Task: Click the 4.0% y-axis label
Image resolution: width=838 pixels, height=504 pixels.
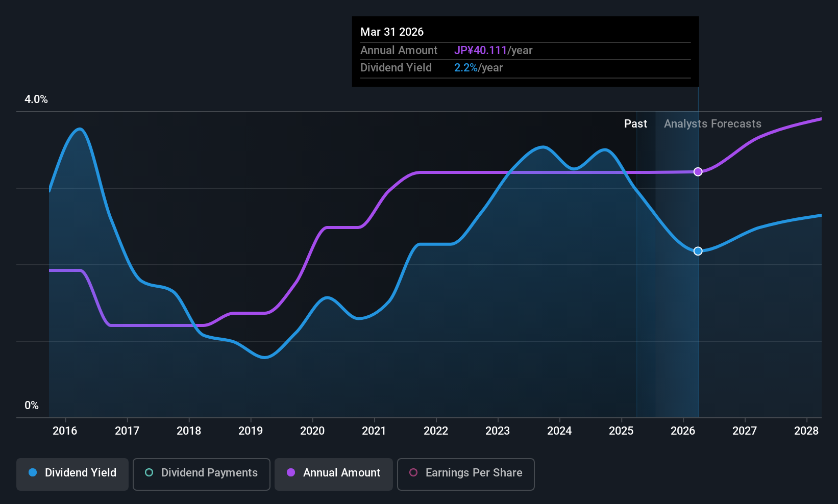Action: pyautogui.click(x=36, y=99)
